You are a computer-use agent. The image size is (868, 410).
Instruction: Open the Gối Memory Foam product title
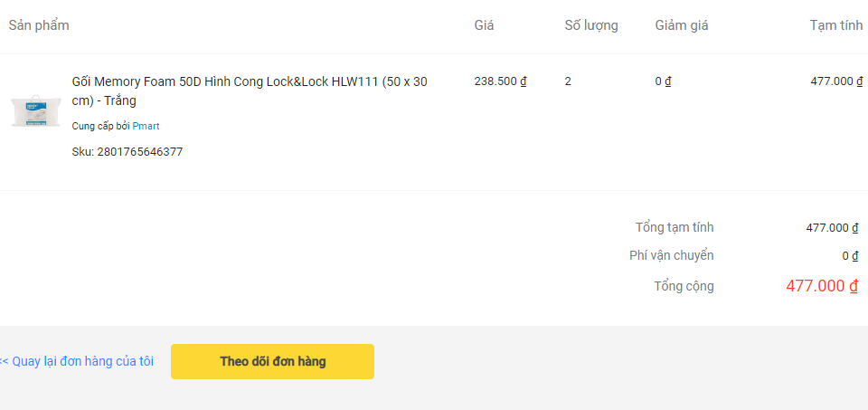pyautogui.click(x=250, y=91)
